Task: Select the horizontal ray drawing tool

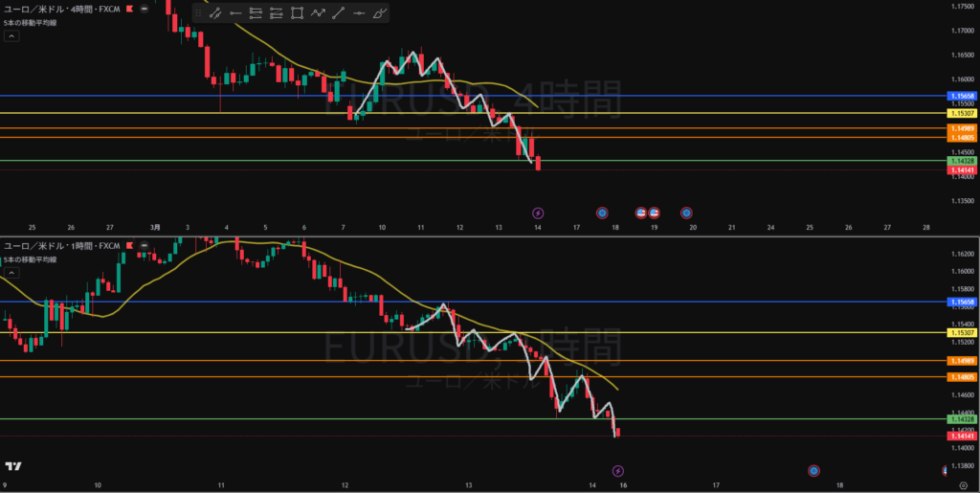Action: click(x=234, y=13)
